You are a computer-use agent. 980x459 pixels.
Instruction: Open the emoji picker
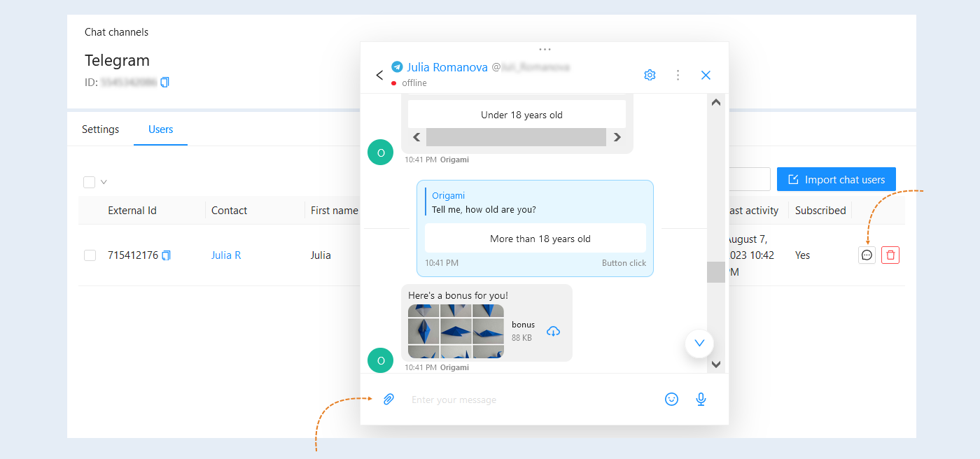click(x=671, y=400)
